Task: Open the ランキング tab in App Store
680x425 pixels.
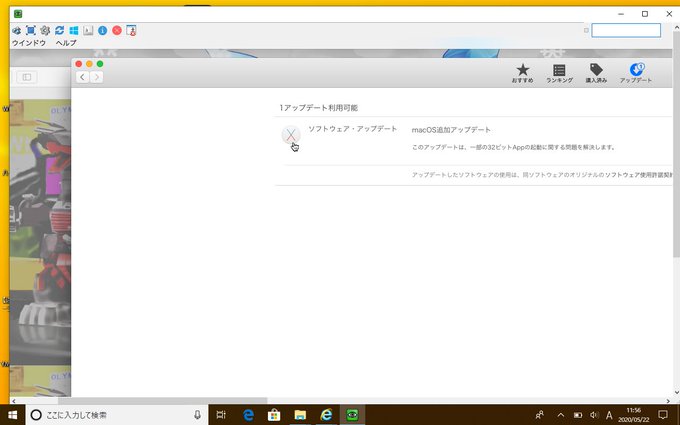Action: pos(559,73)
